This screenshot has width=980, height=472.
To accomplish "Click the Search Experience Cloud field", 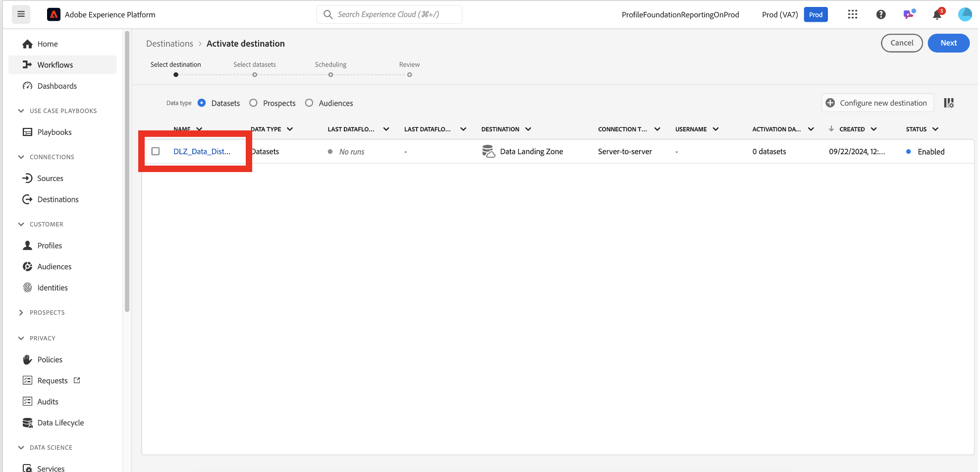I will [389, 14].
